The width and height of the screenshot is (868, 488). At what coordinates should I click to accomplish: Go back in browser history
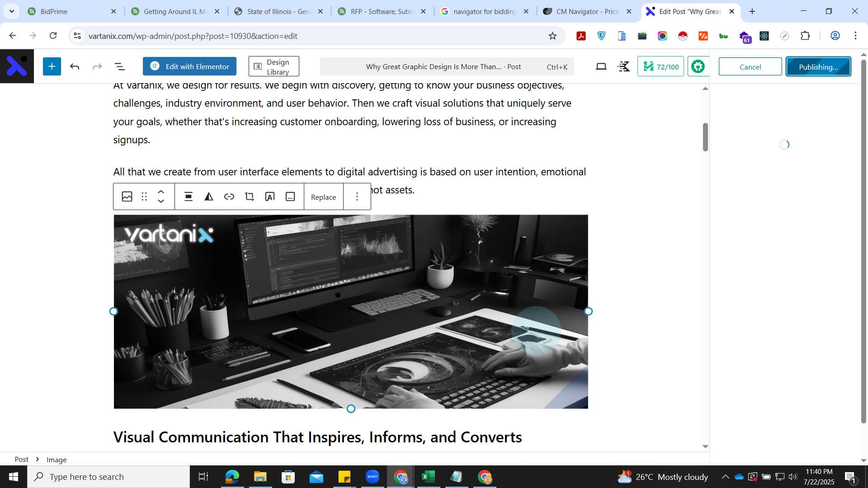coord(12,36)
